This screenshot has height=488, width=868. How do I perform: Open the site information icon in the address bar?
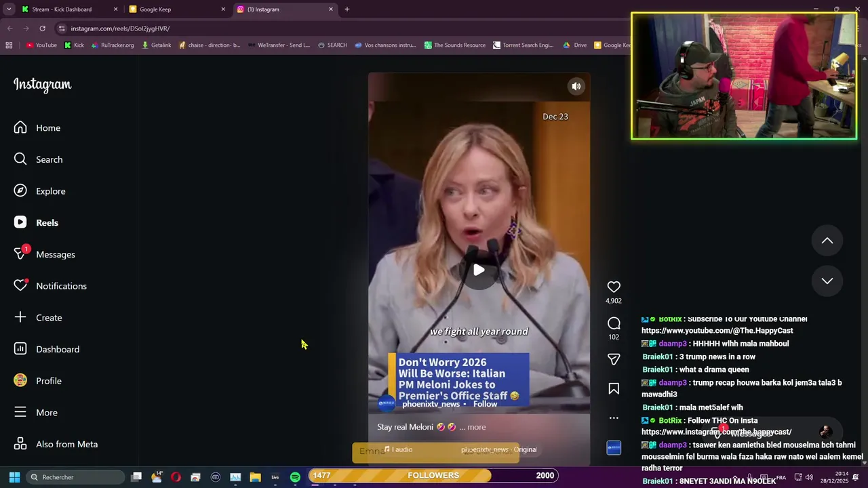pyautogui.click(x=62, y=28)
